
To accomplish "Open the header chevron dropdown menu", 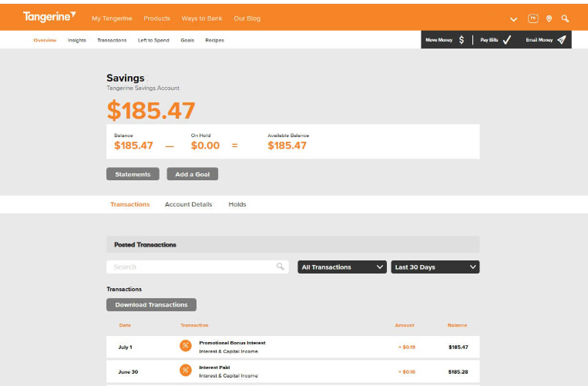I will (513, 19).
